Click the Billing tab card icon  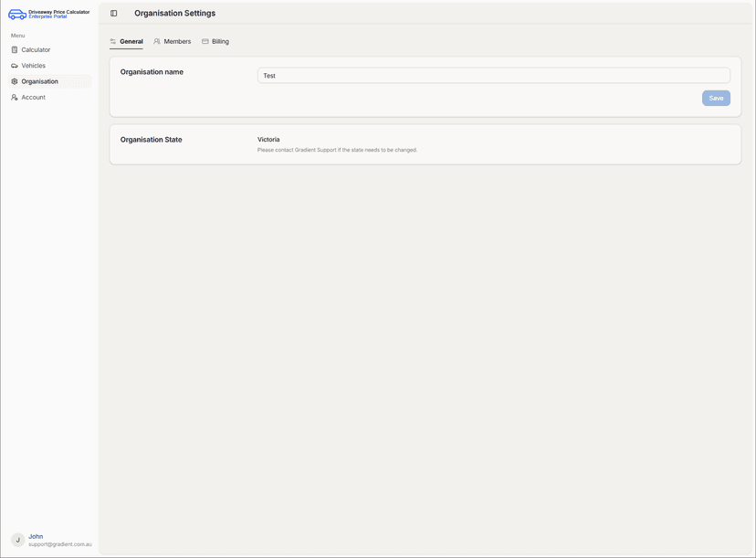click(205, 41)
